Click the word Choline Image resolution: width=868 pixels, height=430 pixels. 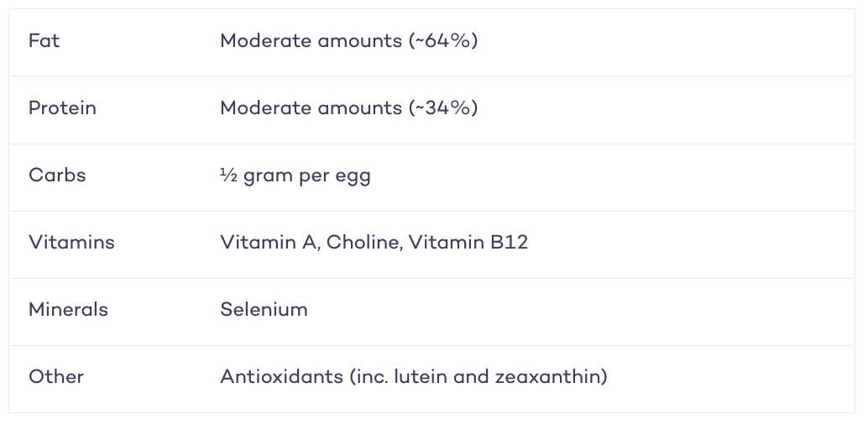tap(363, 242)
